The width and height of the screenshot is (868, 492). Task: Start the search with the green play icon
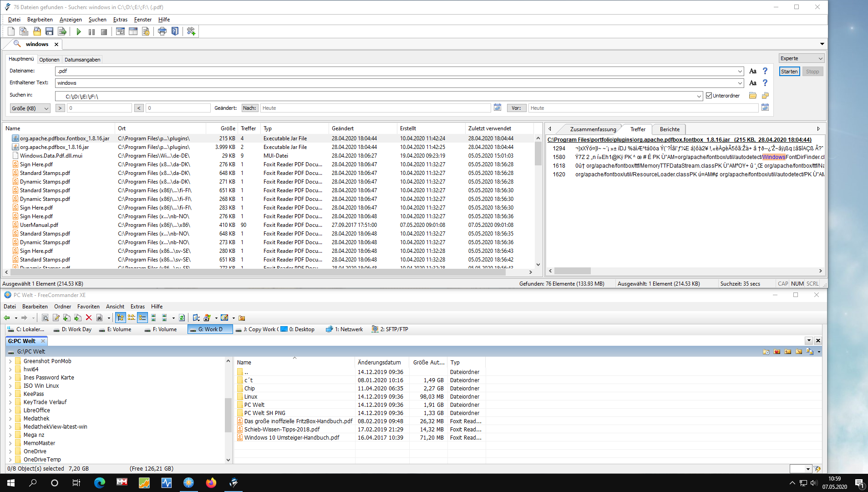coord(79,31)
